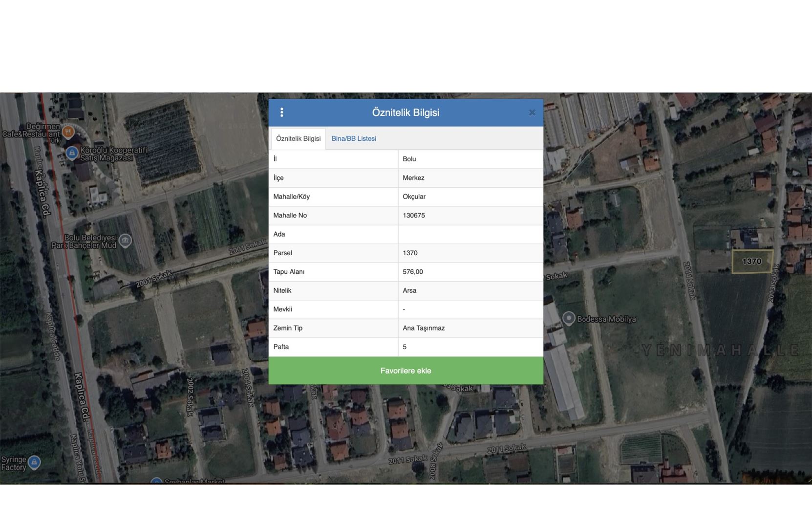Select the Mahalle No value 130675
812x528 pixels.
[414, 216]
